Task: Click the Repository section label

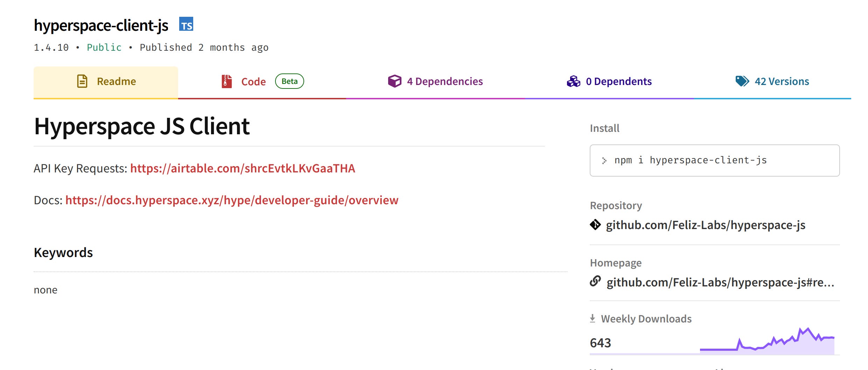Action: [616, 206]
